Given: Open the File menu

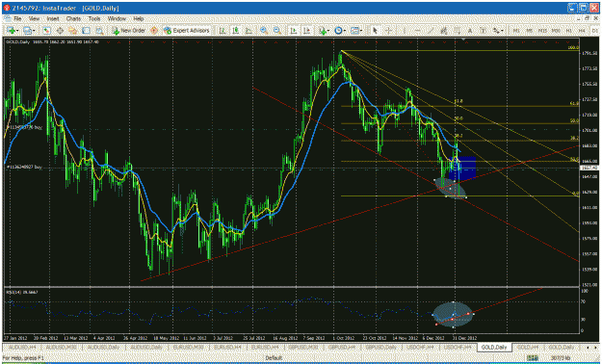Looking at the screenshot, I should (17, 18).
